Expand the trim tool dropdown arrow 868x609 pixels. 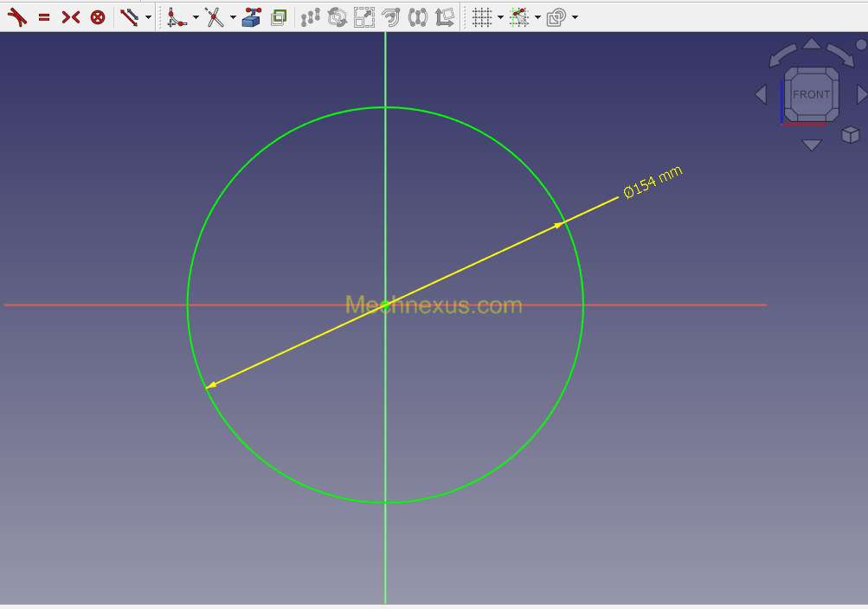click(x=233, y=17)
